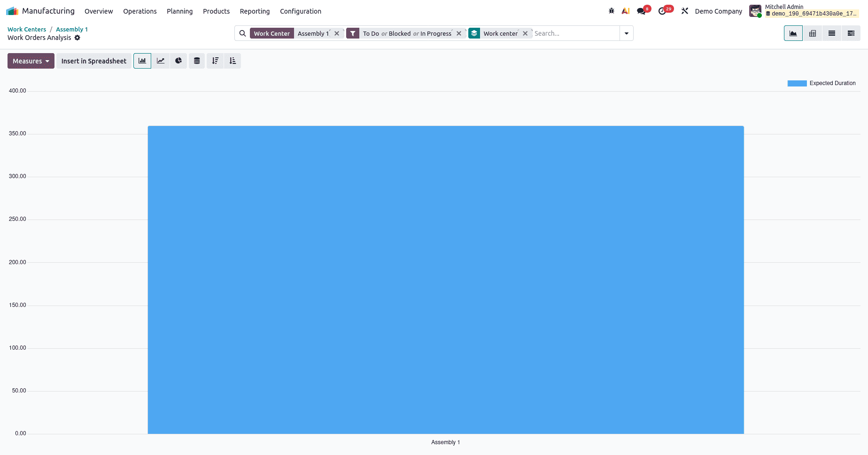This screenshot has height=455, width=868.
Task: Toggle descending sort on the graph
Action: coord(215,61)
